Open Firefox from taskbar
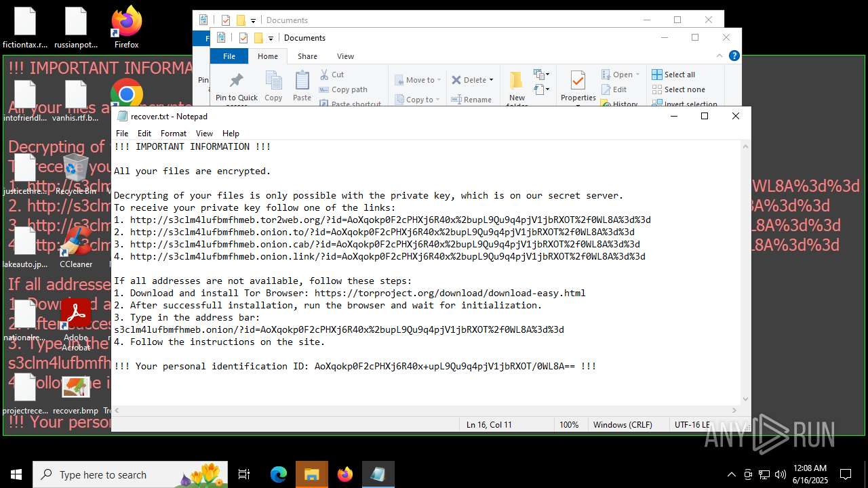The height and width of the screenshot is (488, 868). (345, 474)
